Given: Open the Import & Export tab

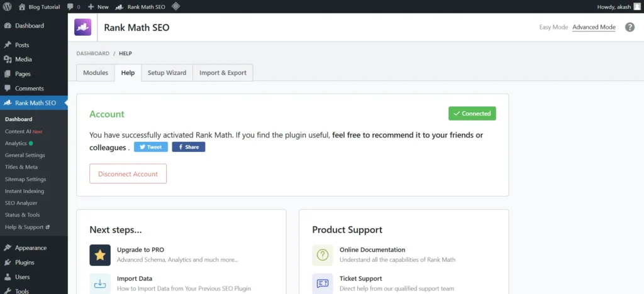Looking at the screenshot, I should pyautogui.click(x=223, y=73).
